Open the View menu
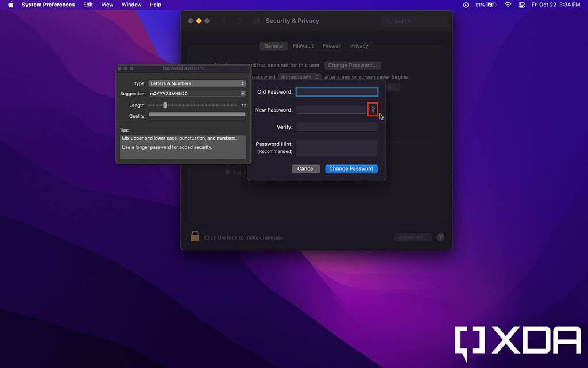The height and width of the screenshot is (368, 588). (x=107, y=5)
